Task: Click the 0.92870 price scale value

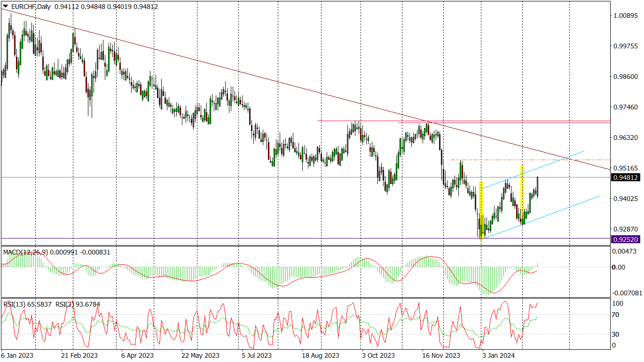Action: coord(626,230)
